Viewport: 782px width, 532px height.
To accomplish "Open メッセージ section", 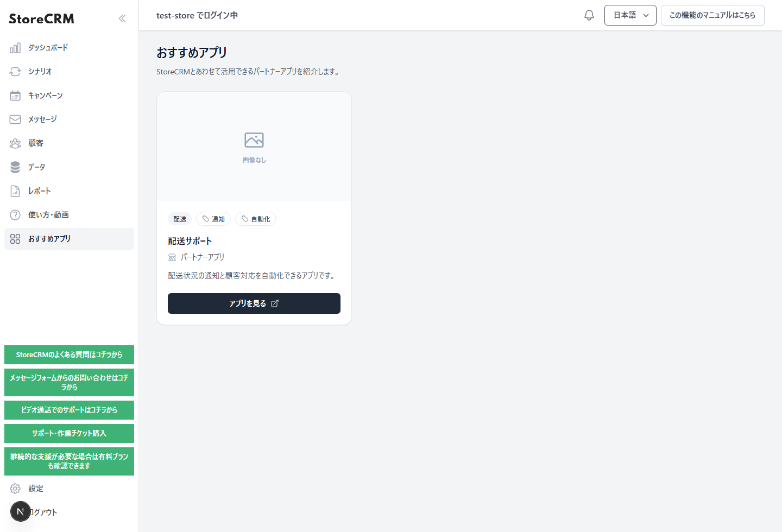I will pos(69,119).
